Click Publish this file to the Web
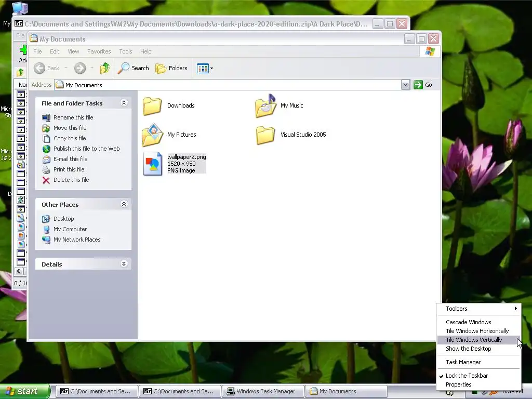The image size is (532, 399). coord(87,149)
